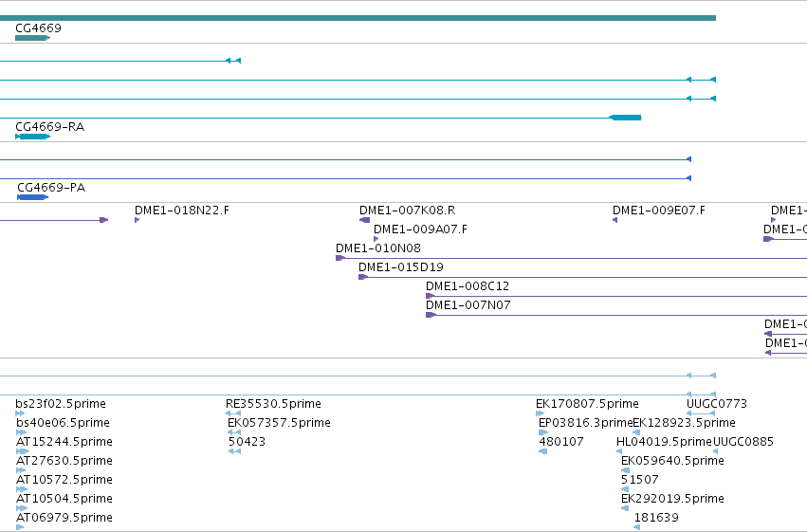Select the DME1-007K08.R feature marker

pyautogui.click(x=364, y=220)
